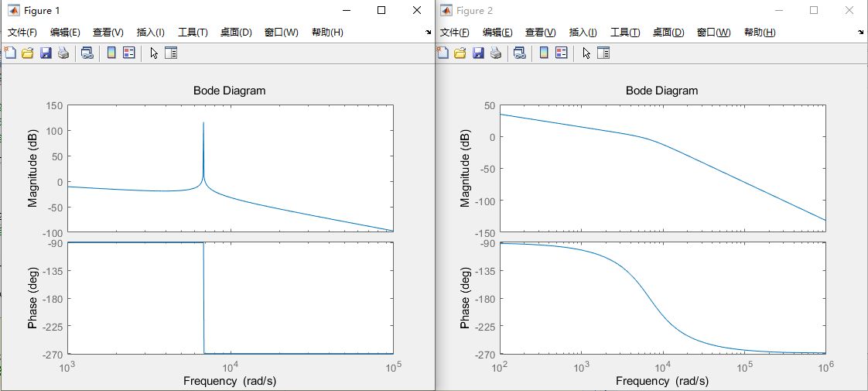Viewport: 868px width, 391px height.
Task: Minimize the Figure 1 window
Action: pyautogui.click(x=347, y=10)
